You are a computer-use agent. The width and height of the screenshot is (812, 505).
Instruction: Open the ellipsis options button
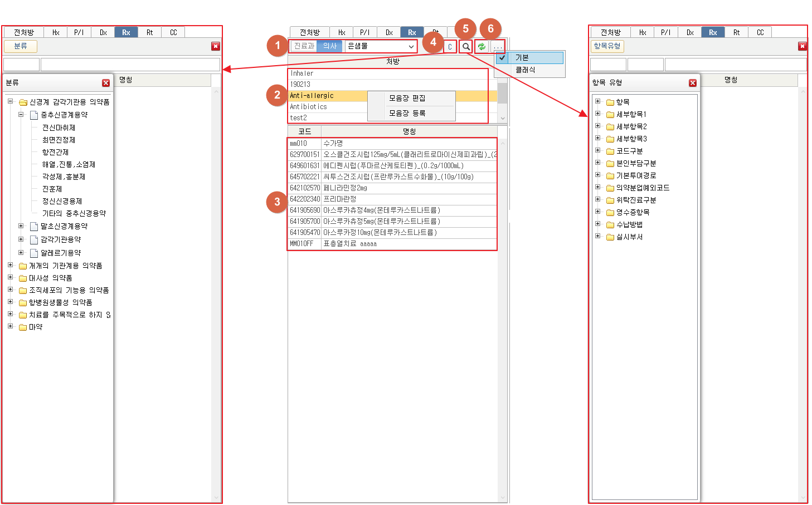[498, 47]
